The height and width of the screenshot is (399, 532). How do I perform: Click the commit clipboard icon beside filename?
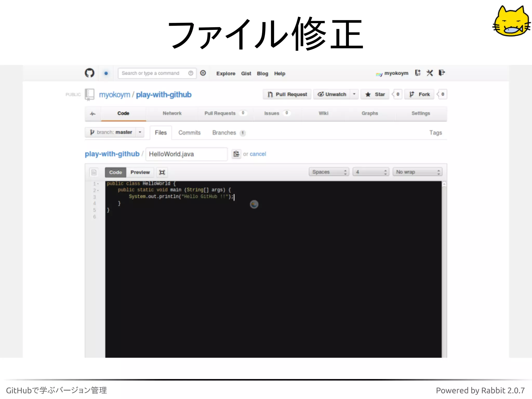point(236,154)
